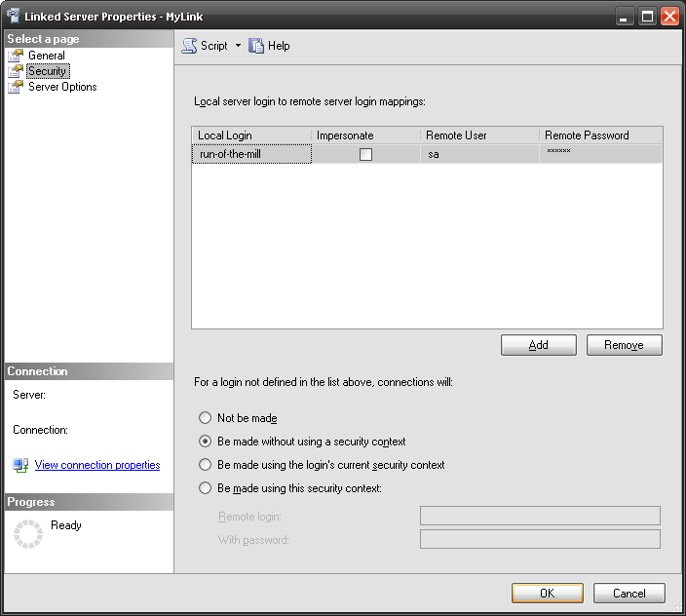Open View connection properties link
Image resolution: width=686 pixels, height=616 pixels.
click(x=97, y=465)
